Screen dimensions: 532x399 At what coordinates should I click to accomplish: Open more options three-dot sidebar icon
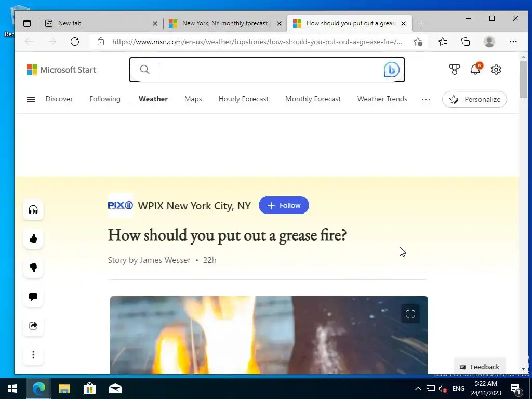(33, 355)
